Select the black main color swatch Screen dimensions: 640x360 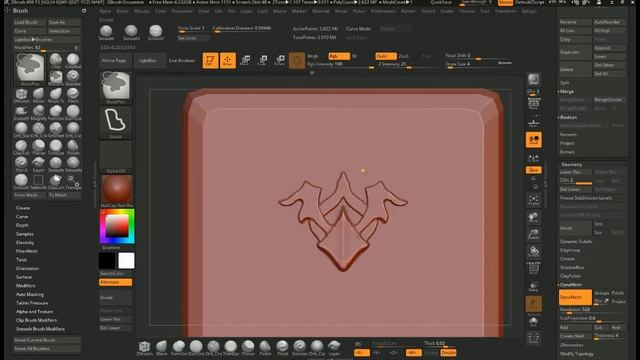pos(107,260)
